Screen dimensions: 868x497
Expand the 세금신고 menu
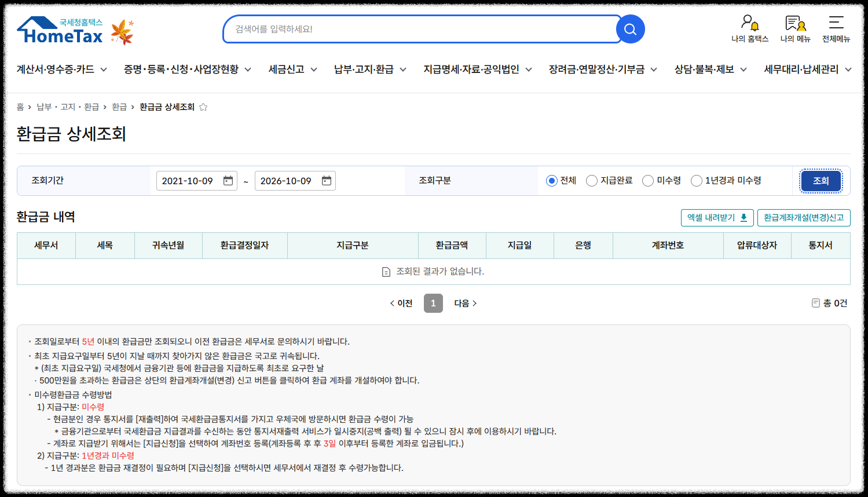click(293, 70)
